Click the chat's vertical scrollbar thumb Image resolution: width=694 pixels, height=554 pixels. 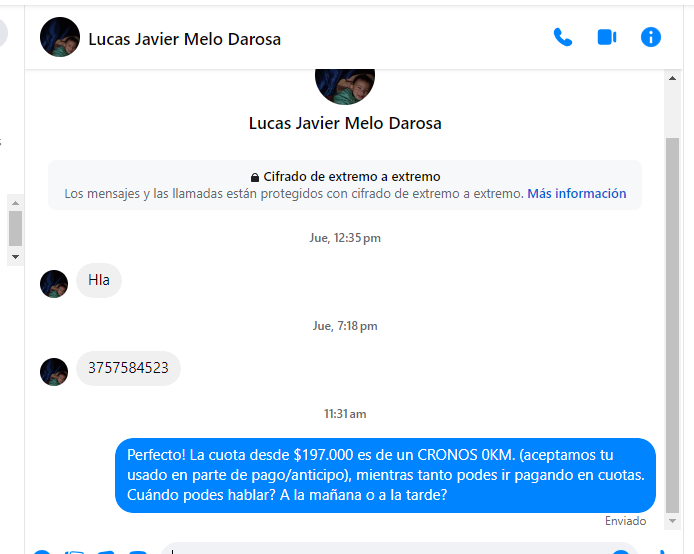coord(672,325)
